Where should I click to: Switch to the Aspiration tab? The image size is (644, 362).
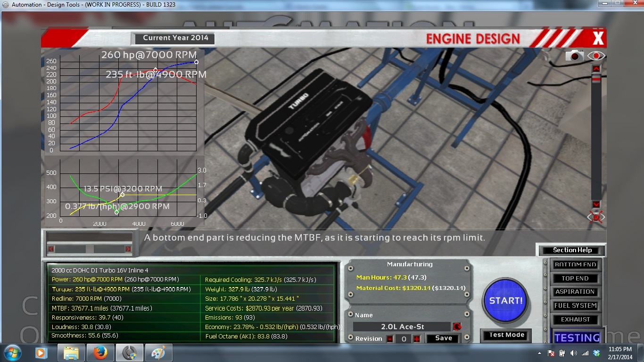575,292
